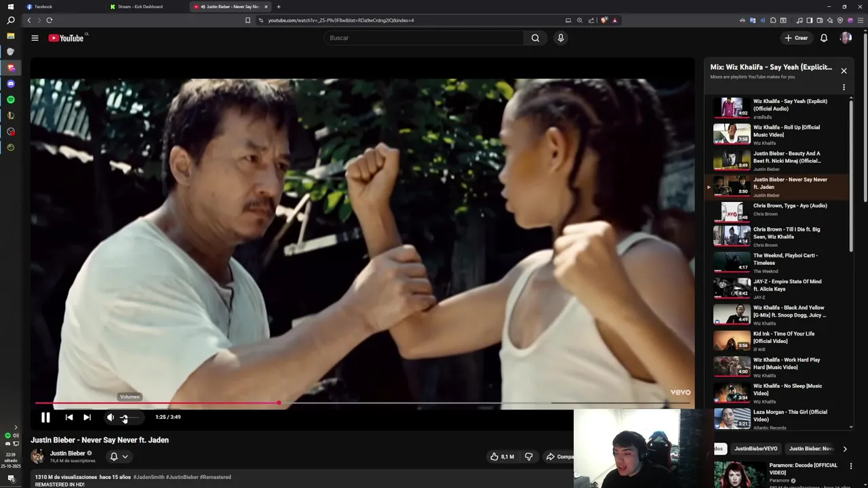The height and width of the screenshot is (488, 868).
Task: Open Paramore: Decode recommended video thumbnail
Action: 740,474
